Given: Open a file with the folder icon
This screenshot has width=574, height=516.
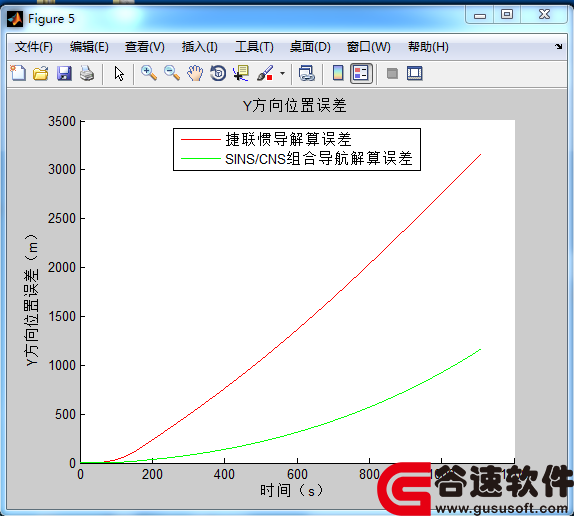Looking at the screenshot, I should [x=41, y=74].
